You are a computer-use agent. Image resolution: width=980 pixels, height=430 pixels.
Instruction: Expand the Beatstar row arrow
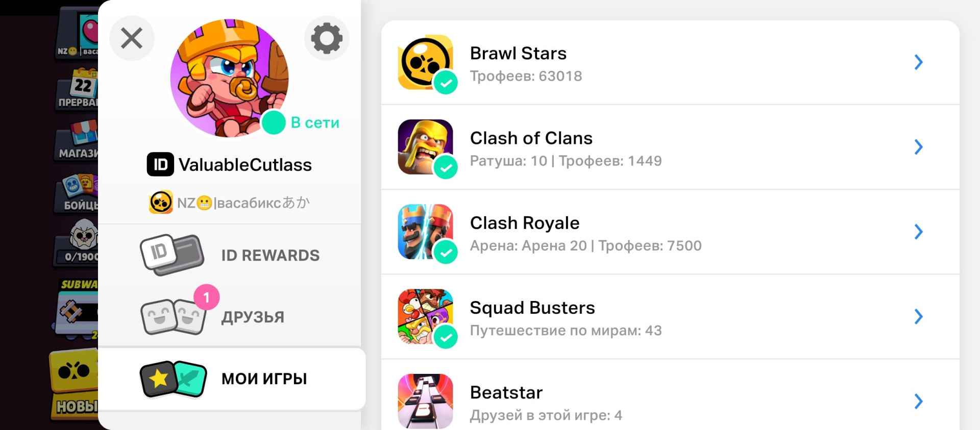918,401
